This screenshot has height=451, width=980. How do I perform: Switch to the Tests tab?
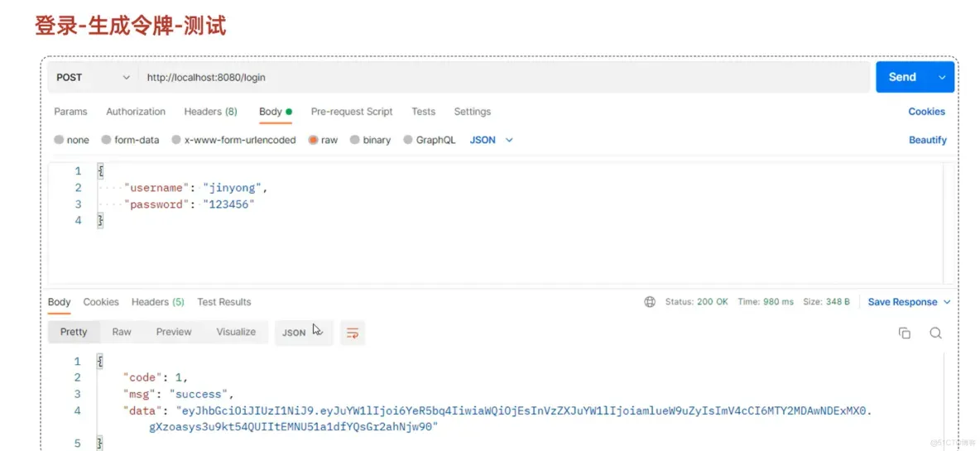423,112
